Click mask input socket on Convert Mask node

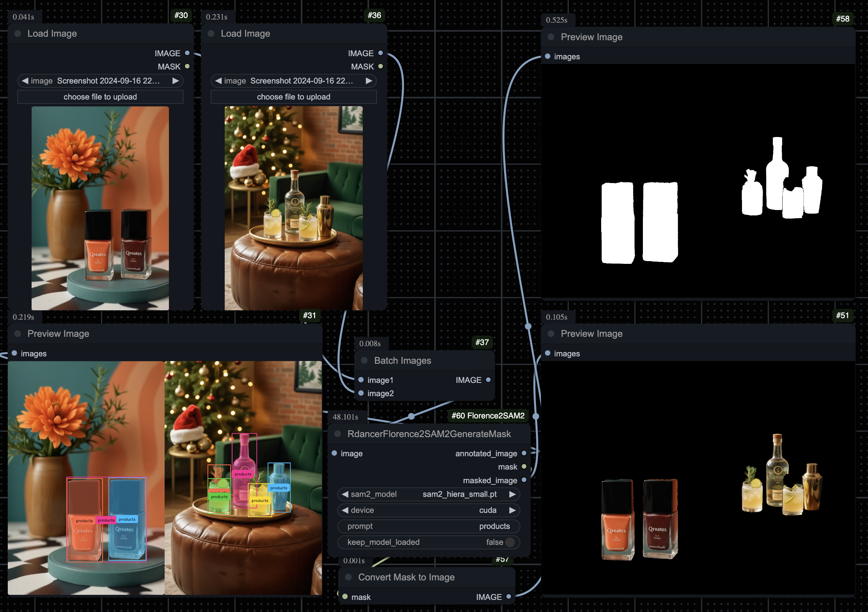click(345, 597)
